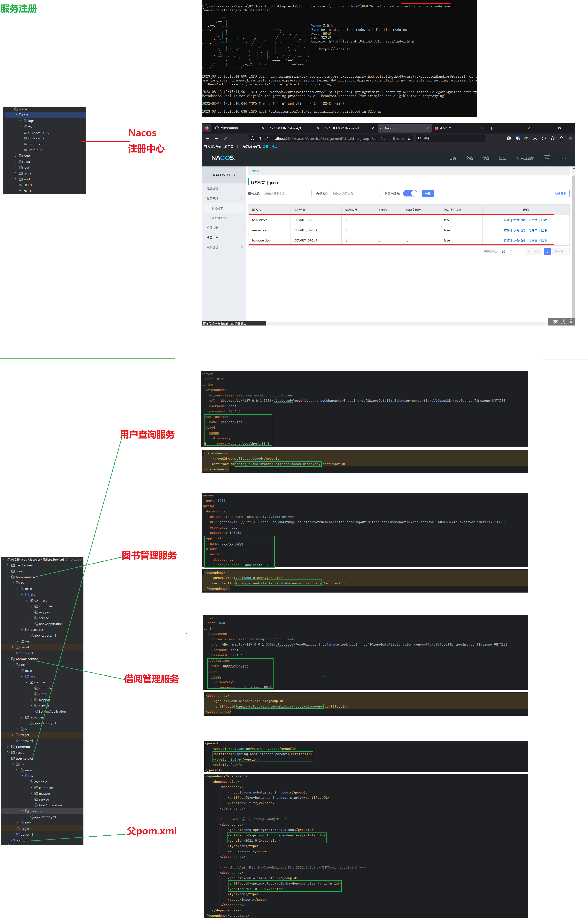Screen dimensions: 588x920
Task: Click the browser history clock icon
Action: coord(544,139)
